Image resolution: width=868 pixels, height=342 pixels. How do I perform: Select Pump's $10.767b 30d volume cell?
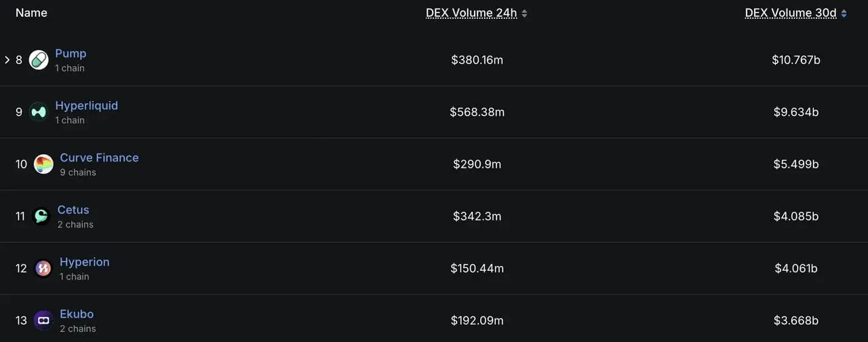796,60
